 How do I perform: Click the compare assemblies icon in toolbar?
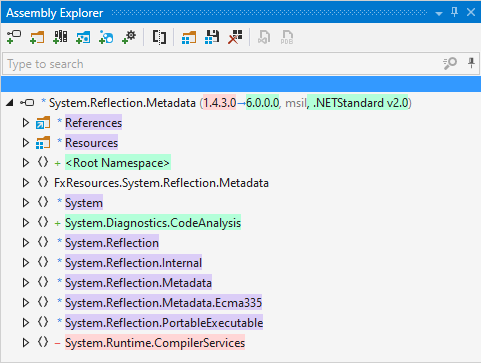click(x=159, y=37)
